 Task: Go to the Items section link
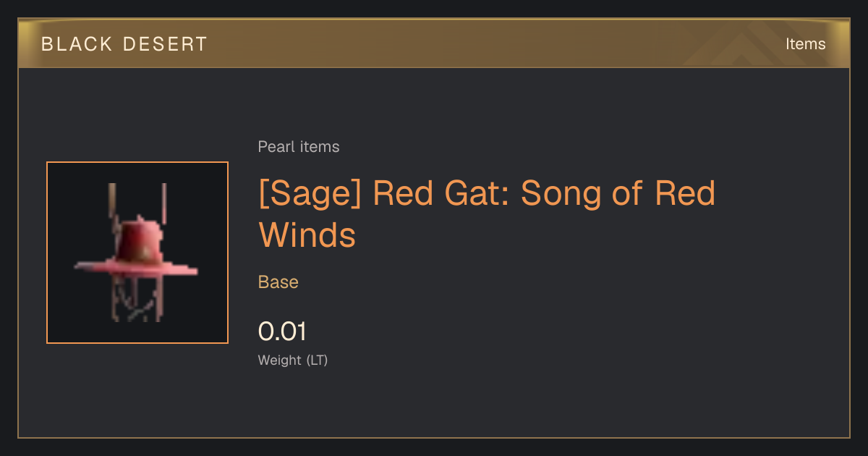click(x=805, y=44)
